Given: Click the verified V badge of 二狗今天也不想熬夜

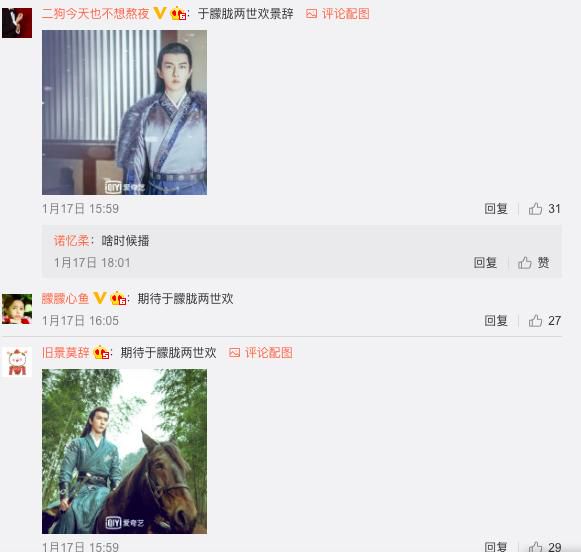Looking at the screenshot, I should 160,13.
